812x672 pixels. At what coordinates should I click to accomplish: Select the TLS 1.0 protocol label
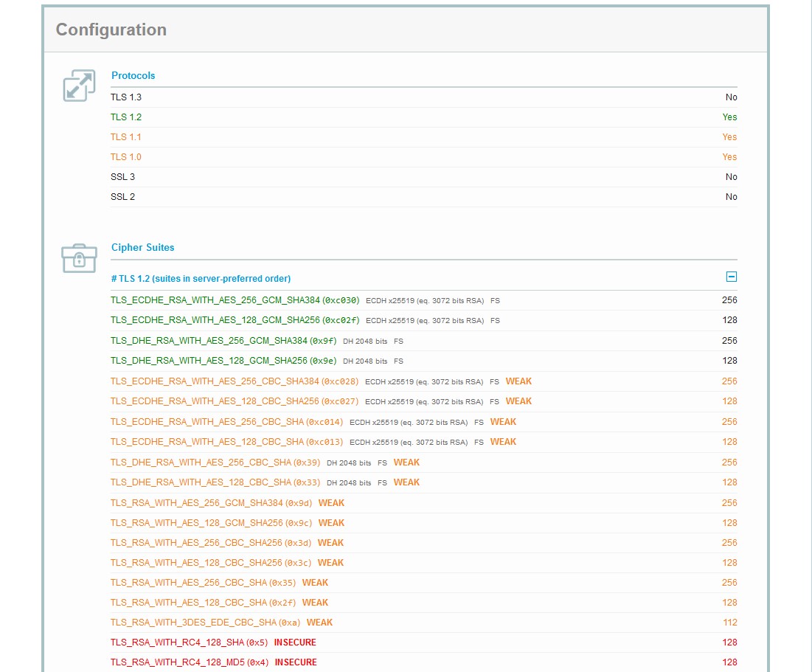pyautogui.click(x=126, y=157)
